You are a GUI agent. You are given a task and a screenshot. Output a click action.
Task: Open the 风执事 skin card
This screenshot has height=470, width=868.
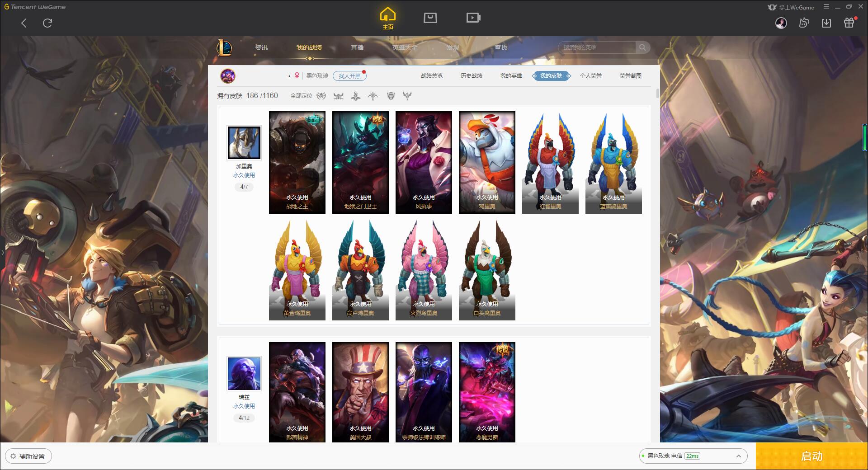point(424,162)
